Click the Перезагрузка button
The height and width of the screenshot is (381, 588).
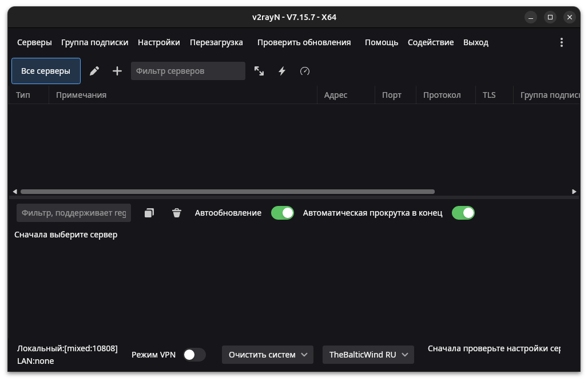[216, 42]
